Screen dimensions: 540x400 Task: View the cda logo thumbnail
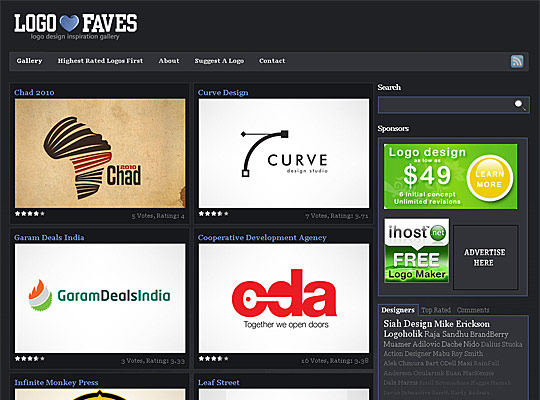point(284,298)
